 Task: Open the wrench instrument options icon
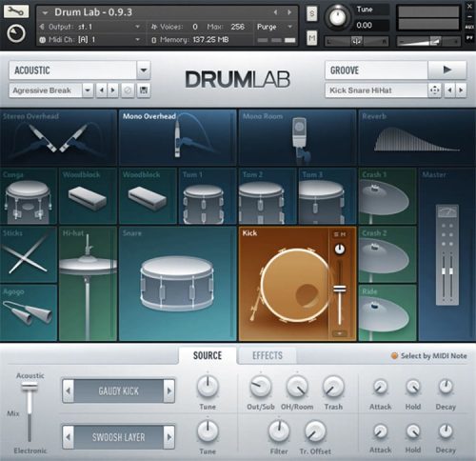(x=16, y=11)
